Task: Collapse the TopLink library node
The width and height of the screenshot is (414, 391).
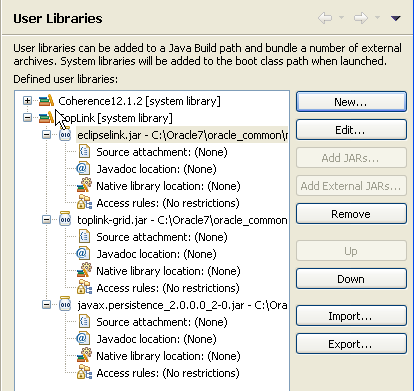Action: [x=27, y=117]
